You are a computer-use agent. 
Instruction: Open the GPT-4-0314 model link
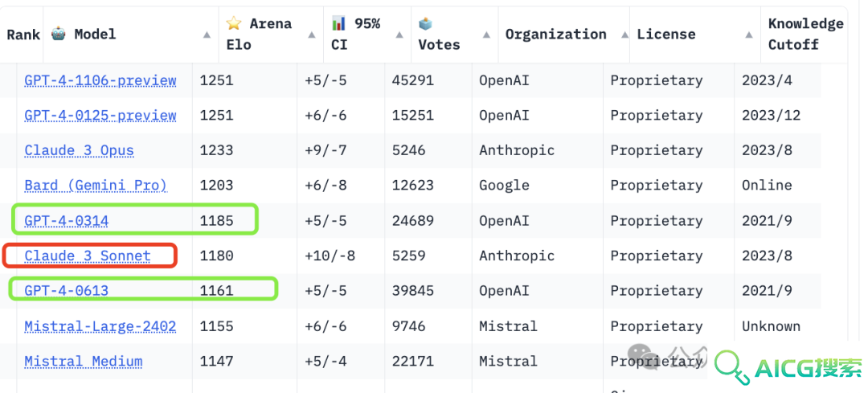click(x=67, y=221)
